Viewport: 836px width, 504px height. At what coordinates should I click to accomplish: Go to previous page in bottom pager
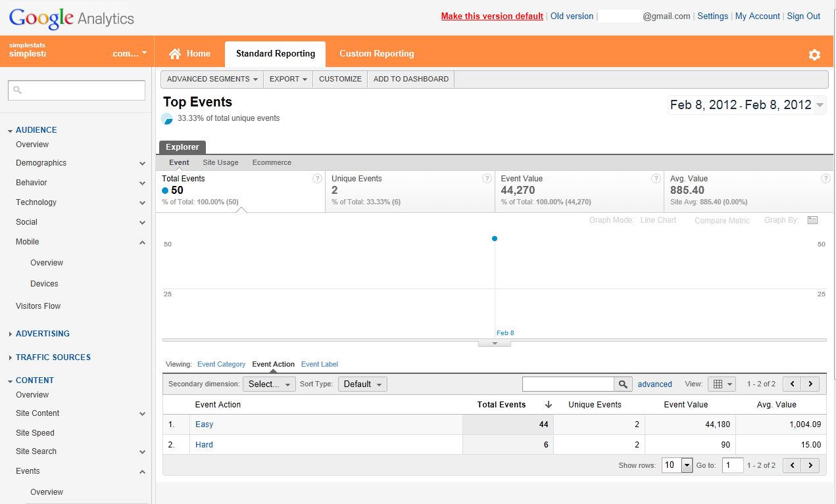[793, 465]
